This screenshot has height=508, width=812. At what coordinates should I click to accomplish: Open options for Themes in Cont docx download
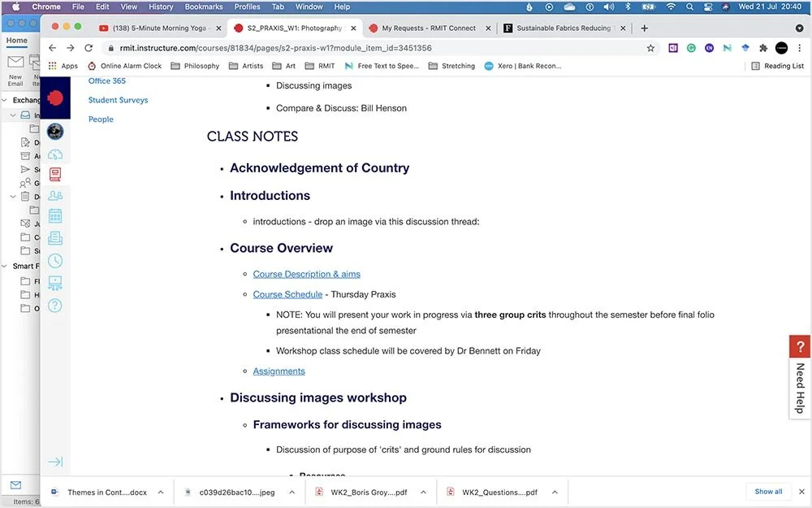pos(161,493)
